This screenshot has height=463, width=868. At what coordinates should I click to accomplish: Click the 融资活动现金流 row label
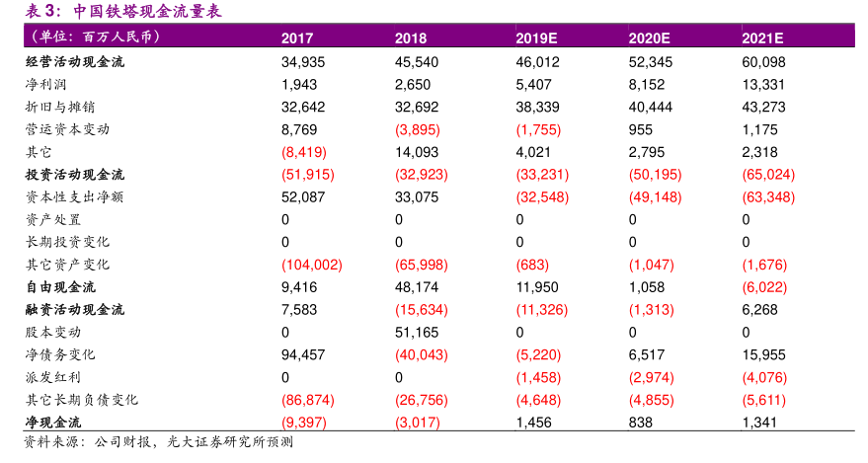click(75, 310)
